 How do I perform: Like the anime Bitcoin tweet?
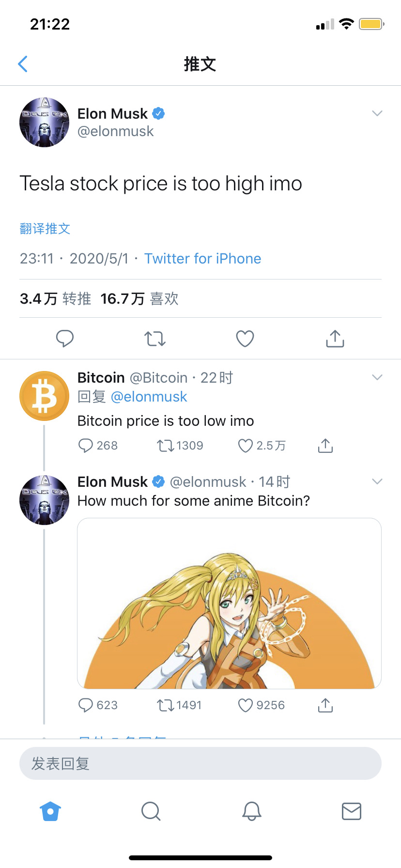point(246,705)
